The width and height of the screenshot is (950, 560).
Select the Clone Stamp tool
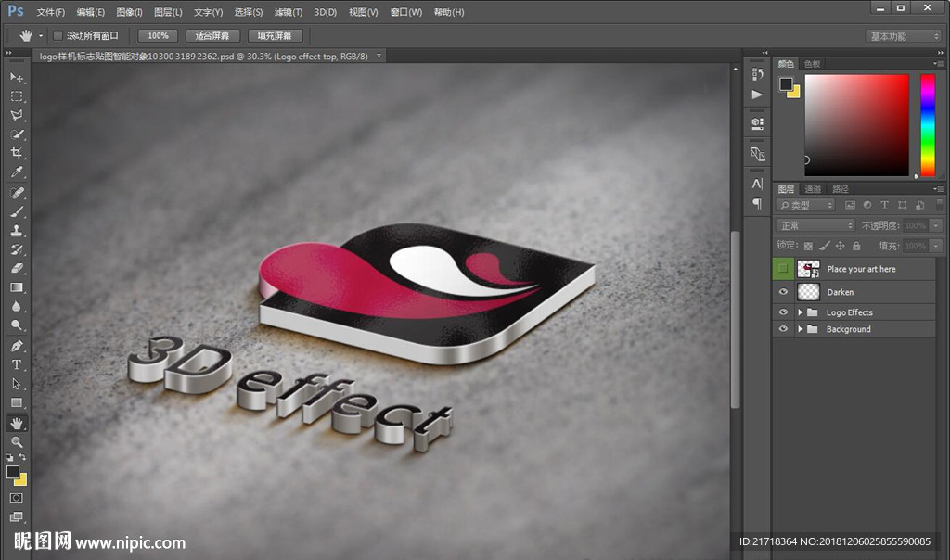(17, 231)
